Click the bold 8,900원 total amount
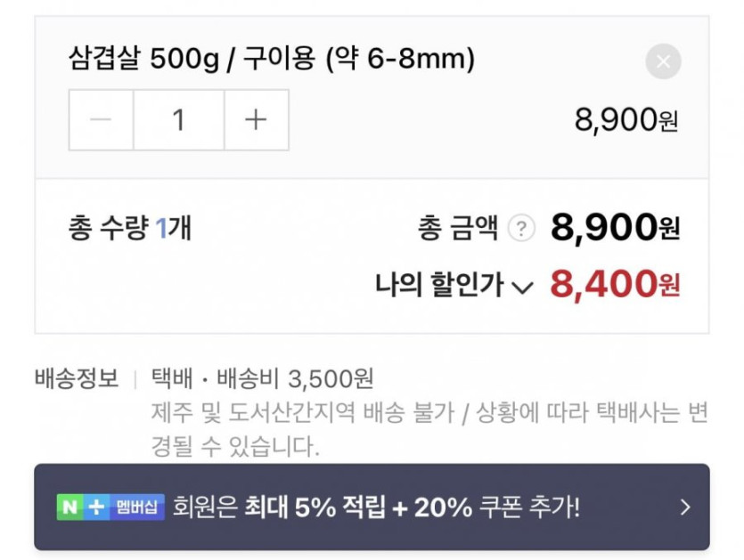Viewport: 744px width, 560px height. coord(614,229)
